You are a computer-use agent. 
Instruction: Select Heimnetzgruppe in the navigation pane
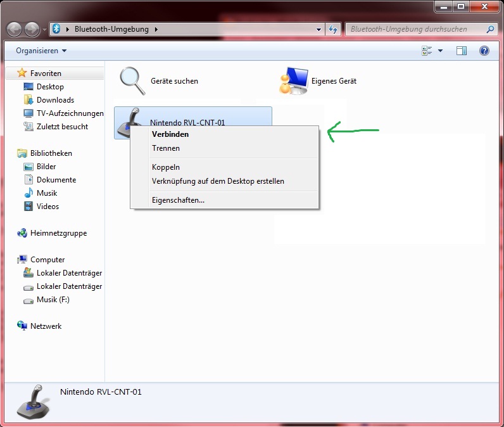pos(58,233)
